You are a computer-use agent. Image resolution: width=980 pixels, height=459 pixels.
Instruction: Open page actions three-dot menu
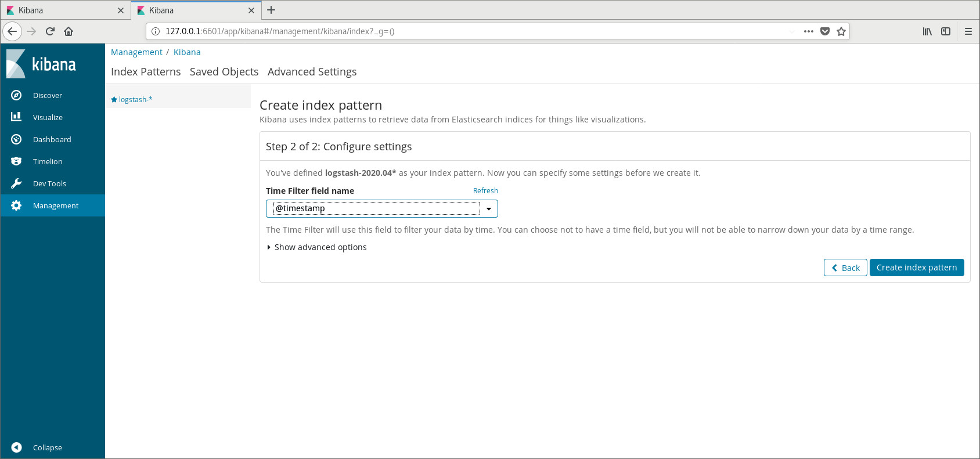click(x=809, y=31)
